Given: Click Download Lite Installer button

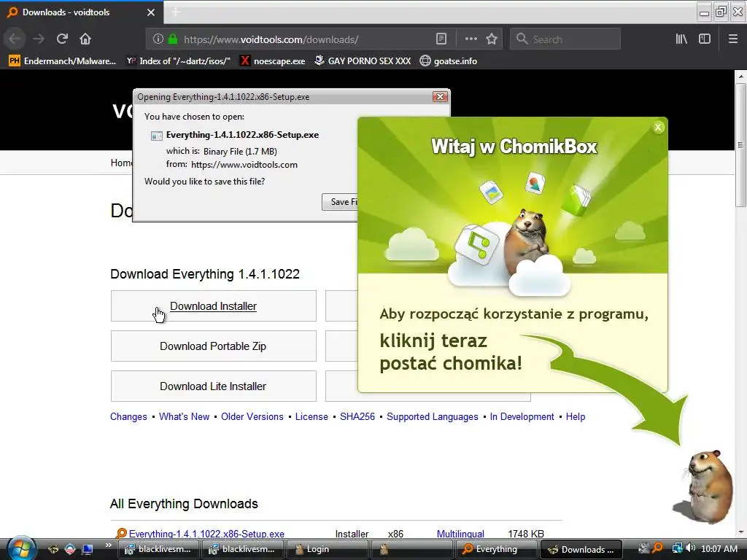Looking at the screenshot, I should coord(214,386).
